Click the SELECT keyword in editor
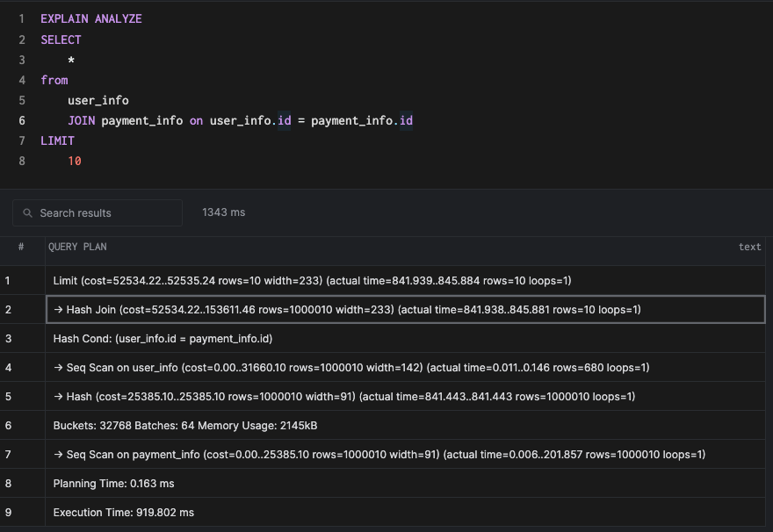The image size is (773, 532). (x=61, y=40)
